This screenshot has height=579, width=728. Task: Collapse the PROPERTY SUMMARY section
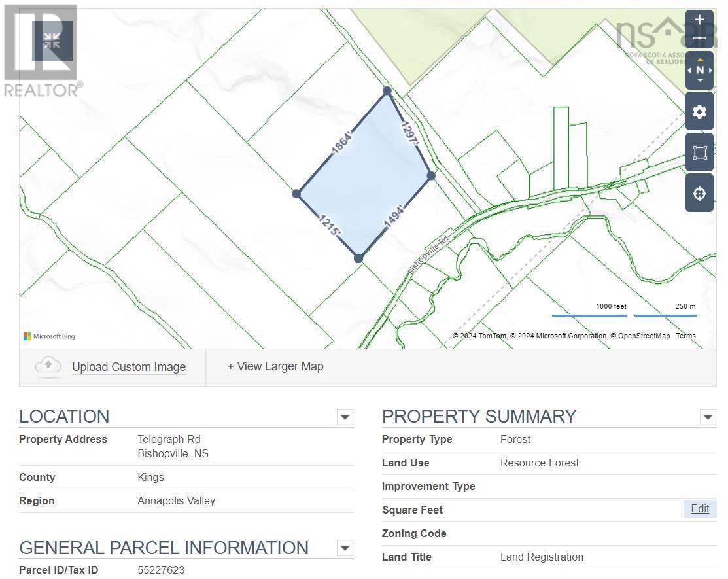tap(708, 416)
